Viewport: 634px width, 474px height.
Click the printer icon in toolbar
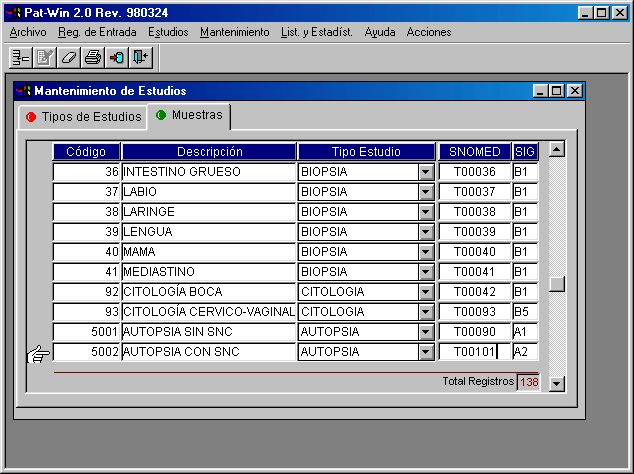[x=93, y=57]
